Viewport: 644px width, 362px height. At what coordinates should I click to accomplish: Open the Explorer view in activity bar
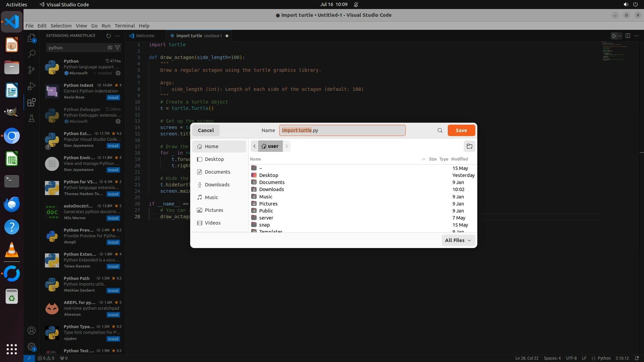pos(32,38)
